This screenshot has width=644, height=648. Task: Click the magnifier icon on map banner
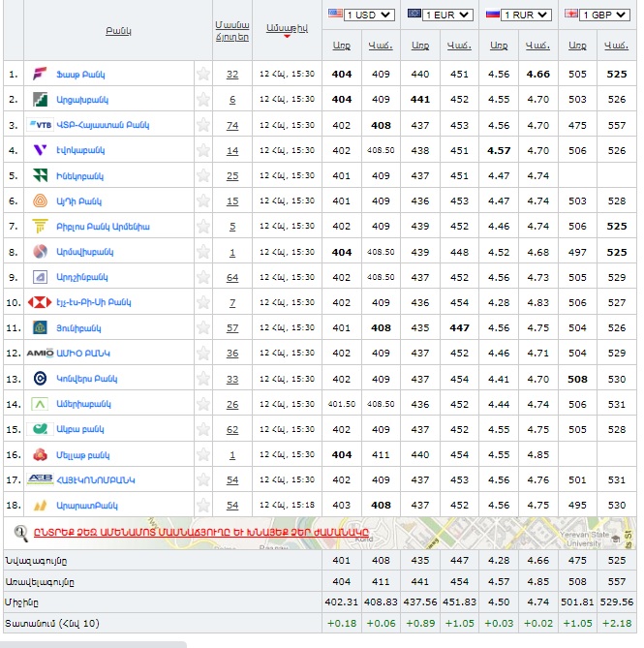pos(20,532)
